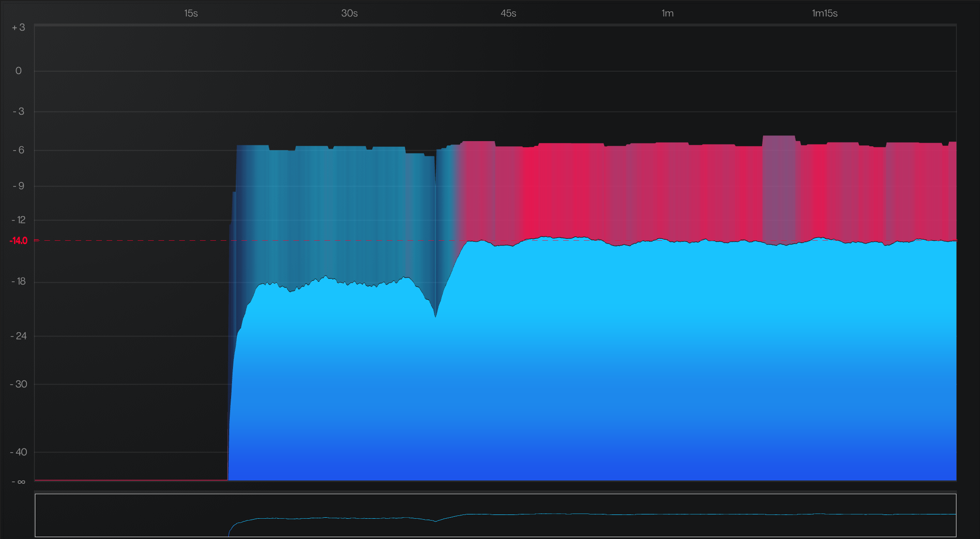
Task: Click the empty silent region before audio
Action: coord(132,330)
